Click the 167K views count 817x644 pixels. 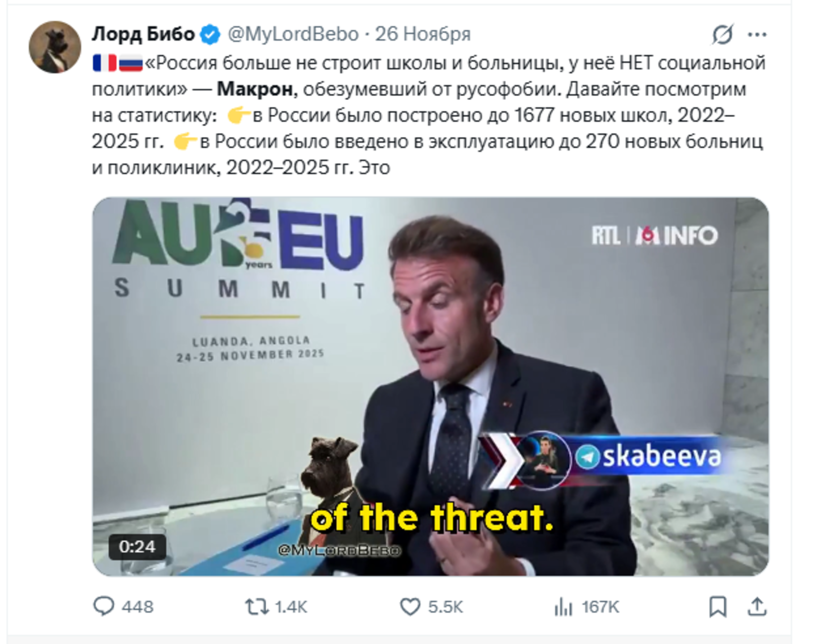tap(600, 607)
